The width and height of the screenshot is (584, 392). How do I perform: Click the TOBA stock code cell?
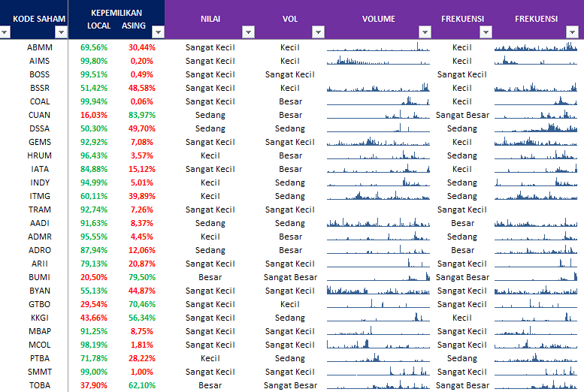(40, 385)
